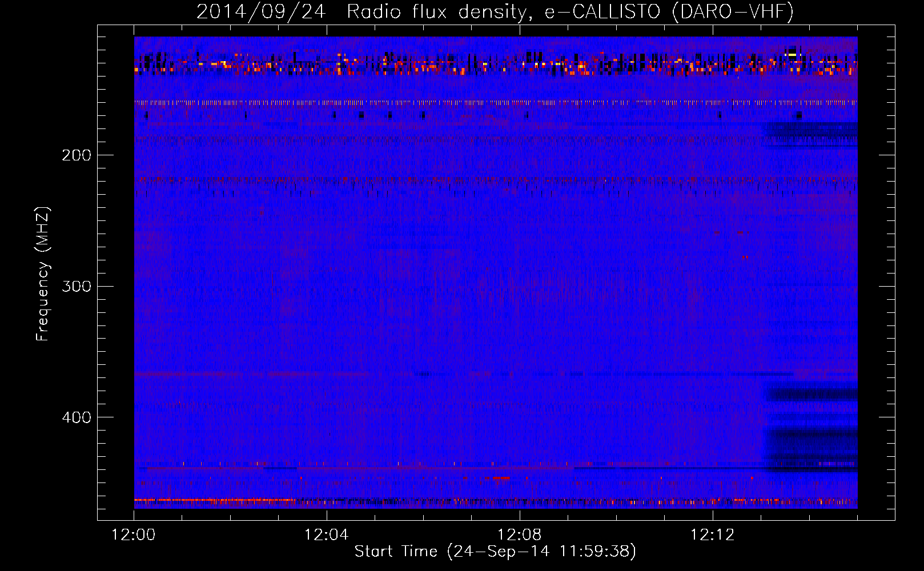Click the 200 frequency tick label
924x571 pixels.
click(x=76, y=155)
